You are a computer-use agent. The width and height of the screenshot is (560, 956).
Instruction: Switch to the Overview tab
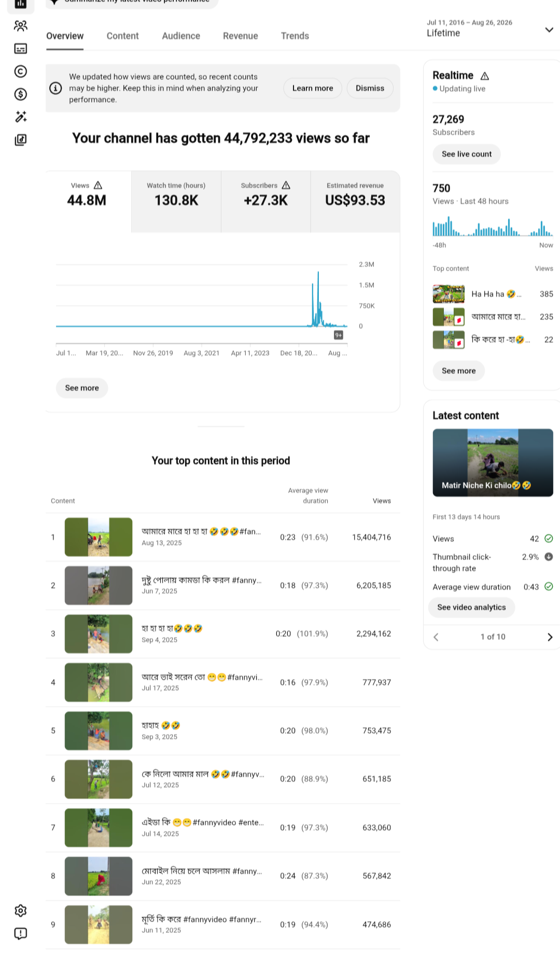tap(65, 36)
